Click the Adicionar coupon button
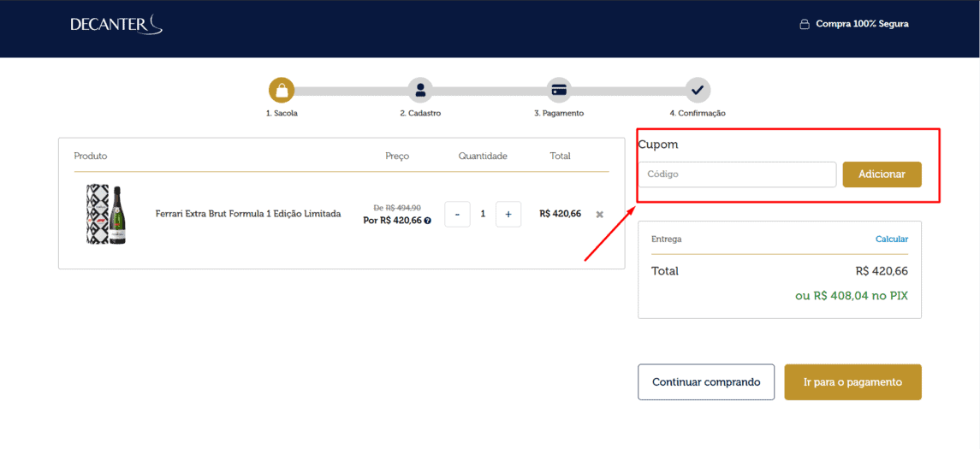This screenshot has width=980, height=449. pyautogui.click(x=882, y=174)
